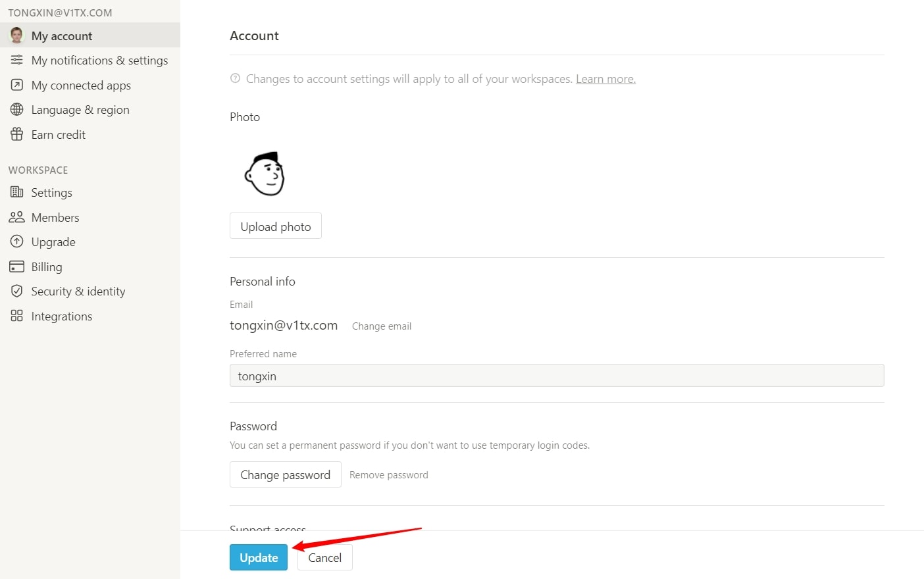Image resolution: width=924 pixels, height=579 pixels.
Task: Click the grid icon for Integrations
Action: [16, 316]
